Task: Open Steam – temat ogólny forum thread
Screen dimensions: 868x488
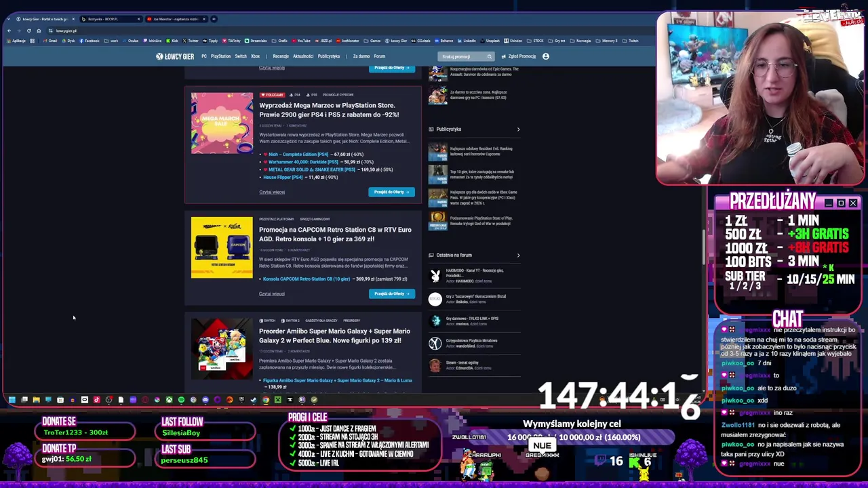Action: tap(464, 363)
